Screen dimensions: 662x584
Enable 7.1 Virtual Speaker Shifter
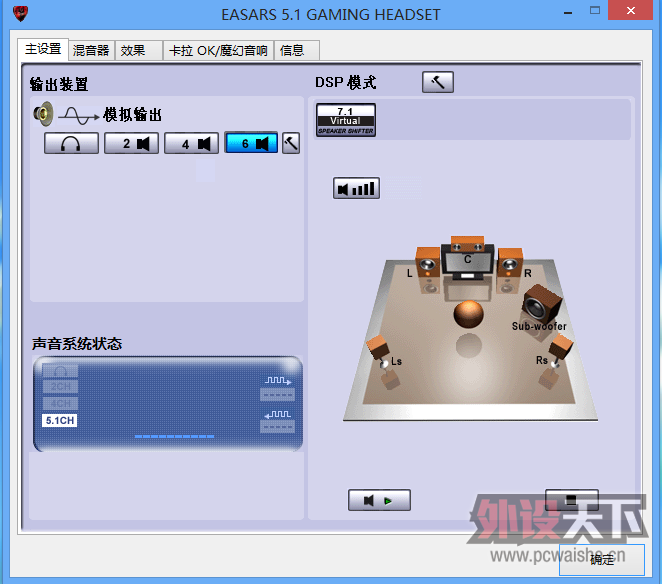point(345,120)
